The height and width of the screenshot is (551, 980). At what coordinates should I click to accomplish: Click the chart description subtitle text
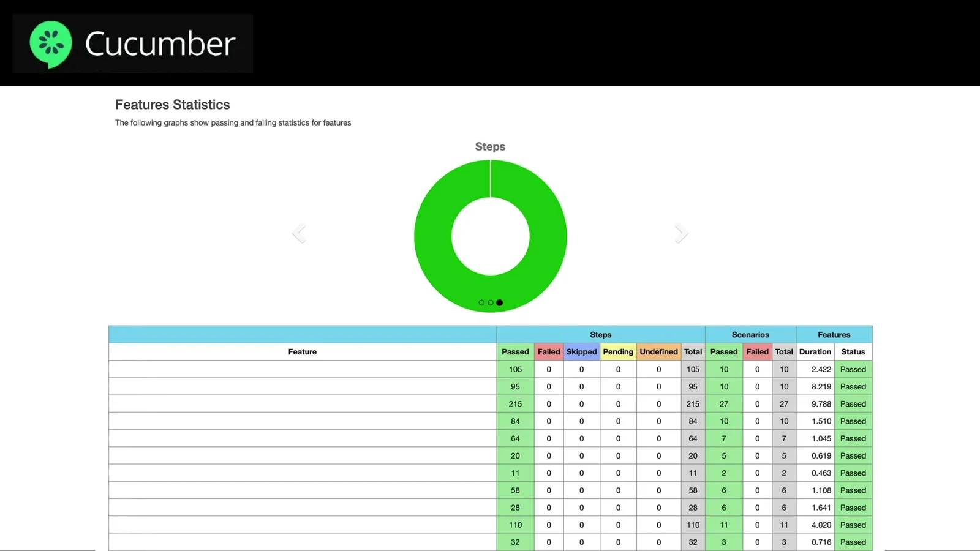233,123
